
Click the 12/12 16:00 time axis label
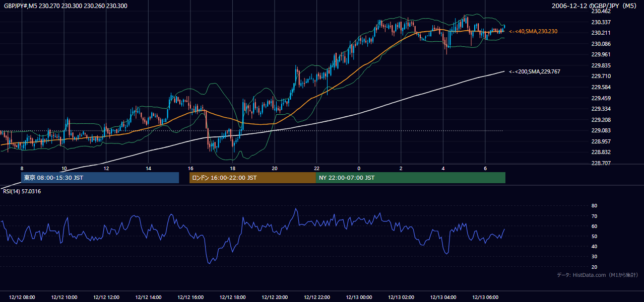190,297
